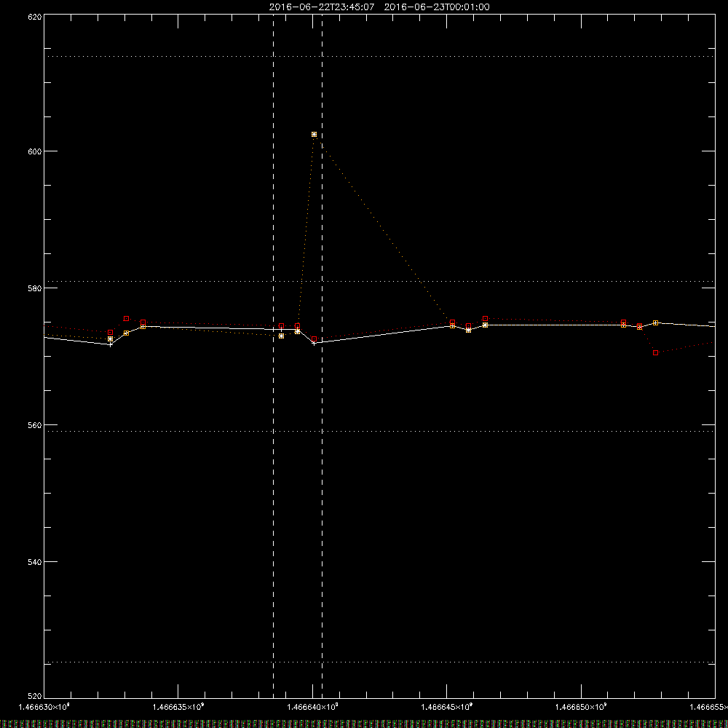Click the x-axis label 1.466645×10⁹

pos(447,707)
